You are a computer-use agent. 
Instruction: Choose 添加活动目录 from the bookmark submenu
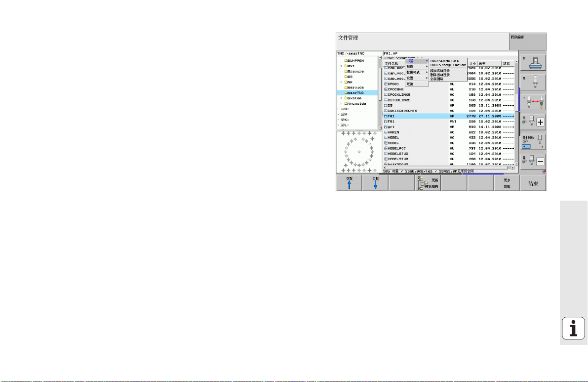tap(440, 71)
